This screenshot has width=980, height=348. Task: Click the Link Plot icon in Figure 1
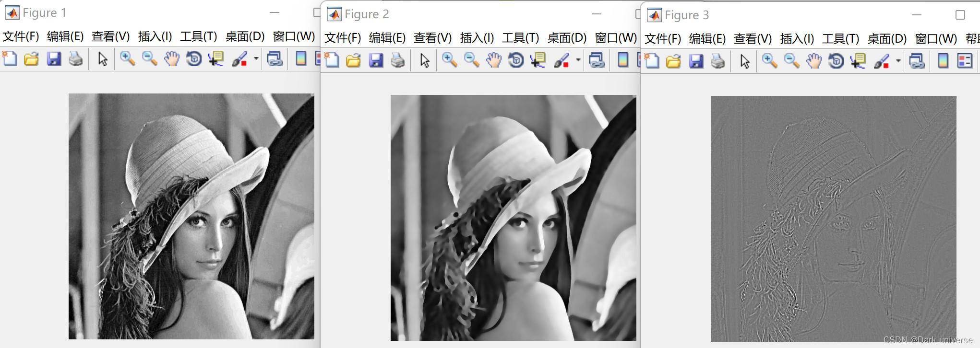[275, 59]
